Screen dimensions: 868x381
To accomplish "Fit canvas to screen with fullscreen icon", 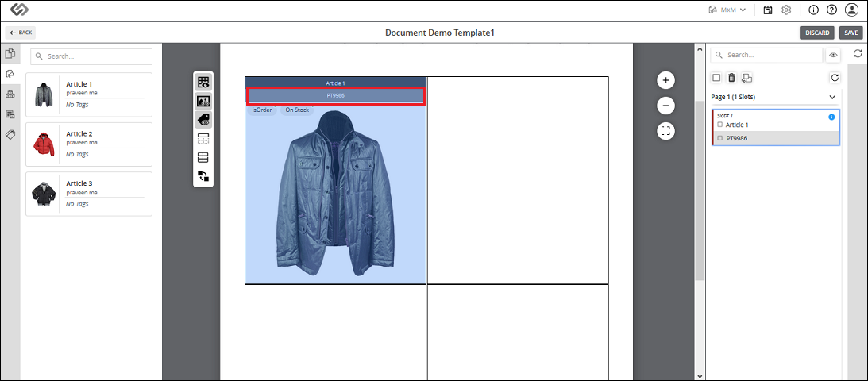I will [x=665, y=131].
